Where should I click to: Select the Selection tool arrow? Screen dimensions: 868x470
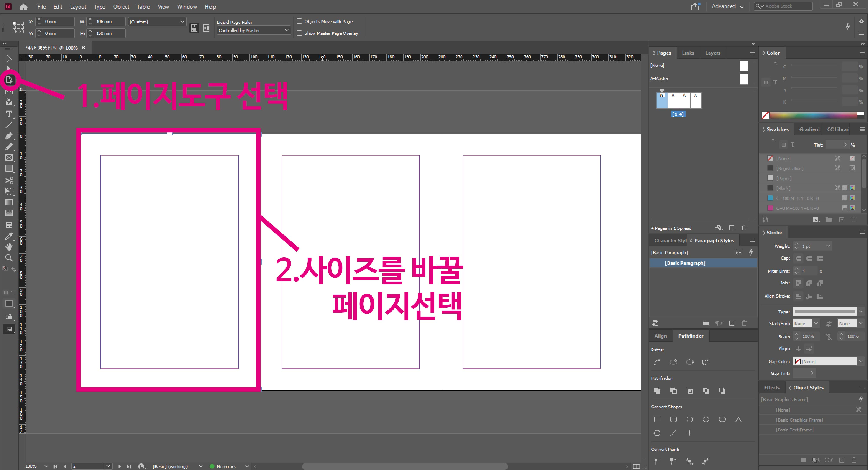(9, 58)
